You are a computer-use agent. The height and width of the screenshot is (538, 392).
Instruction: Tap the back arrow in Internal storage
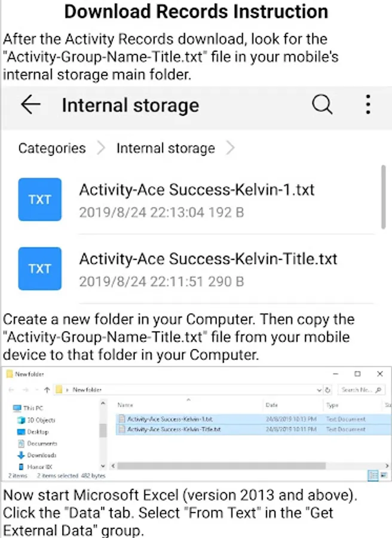coord(30,105)
